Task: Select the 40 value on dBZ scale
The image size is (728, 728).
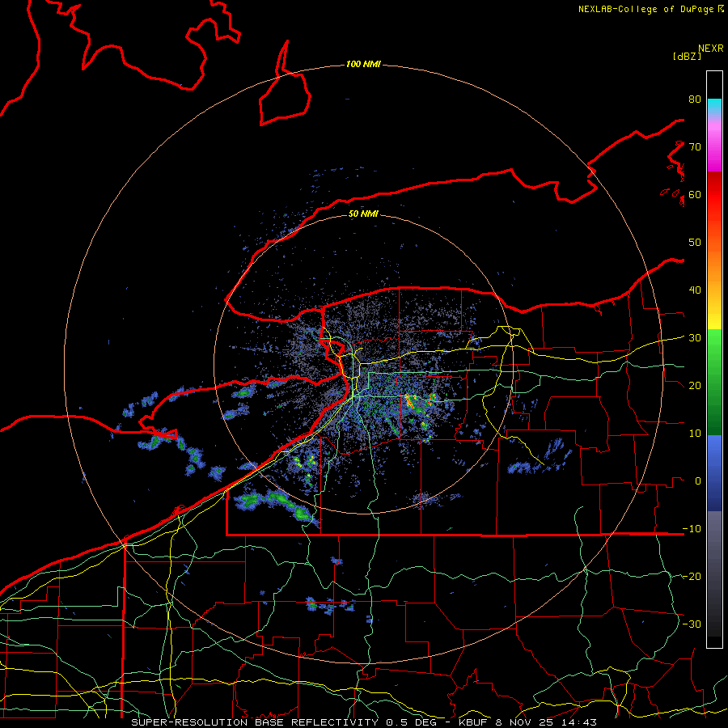Action: (x=695, y=290)
